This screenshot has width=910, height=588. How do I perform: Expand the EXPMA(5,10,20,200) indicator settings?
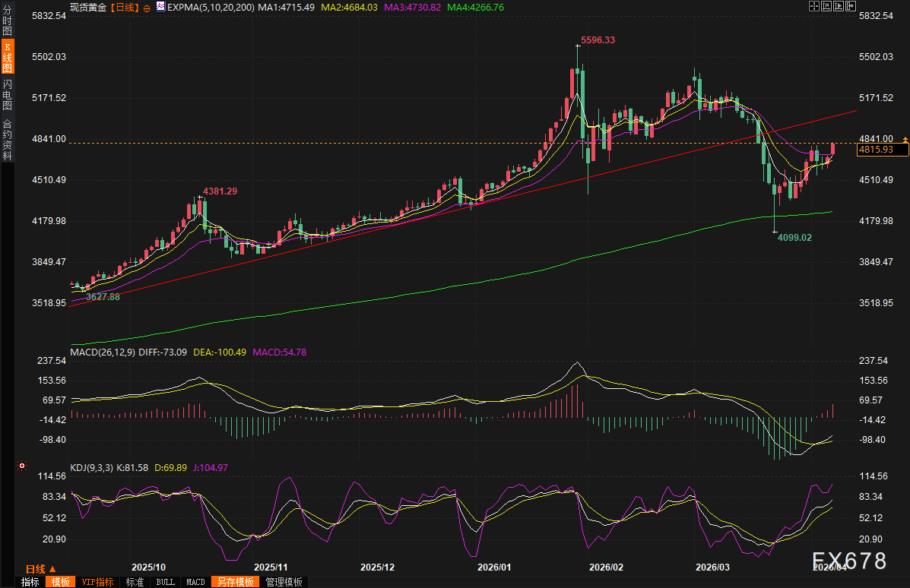click(211, 8)
